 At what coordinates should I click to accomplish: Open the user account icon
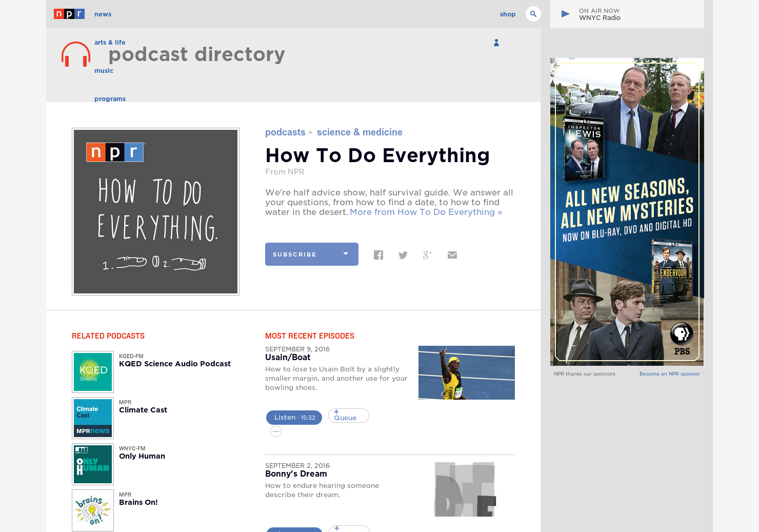[x=496, y=43]
